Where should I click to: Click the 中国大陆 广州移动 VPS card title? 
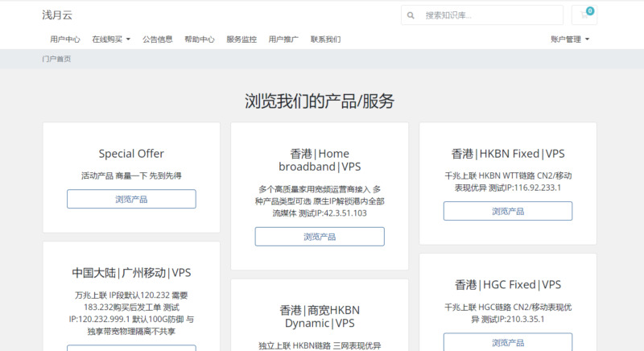click(131, 272)
